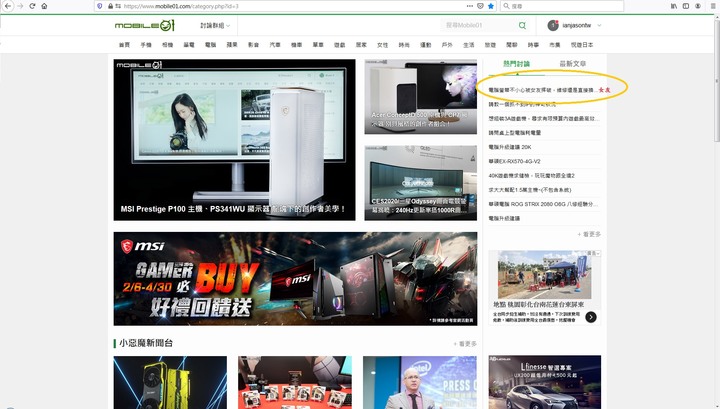Focus the browser search box

562,6
